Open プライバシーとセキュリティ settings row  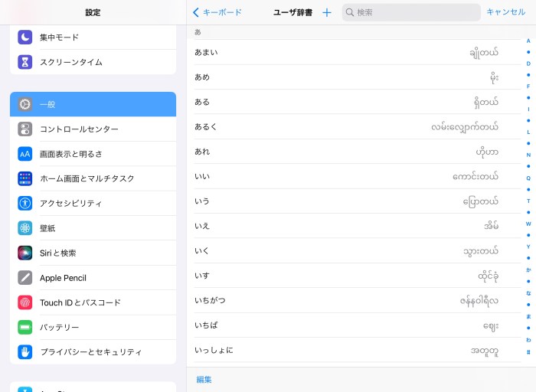tap(93, 352)
